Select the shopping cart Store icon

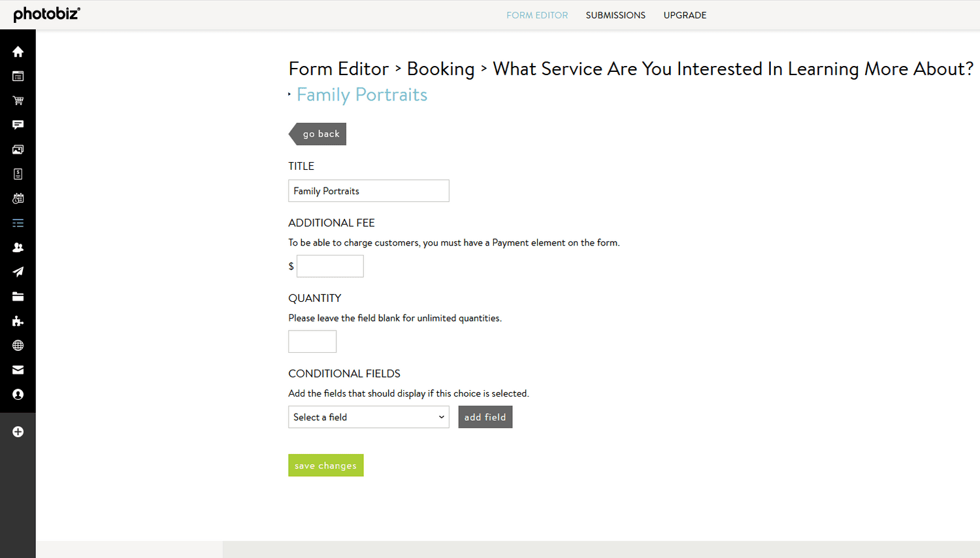tap(18, 100)
